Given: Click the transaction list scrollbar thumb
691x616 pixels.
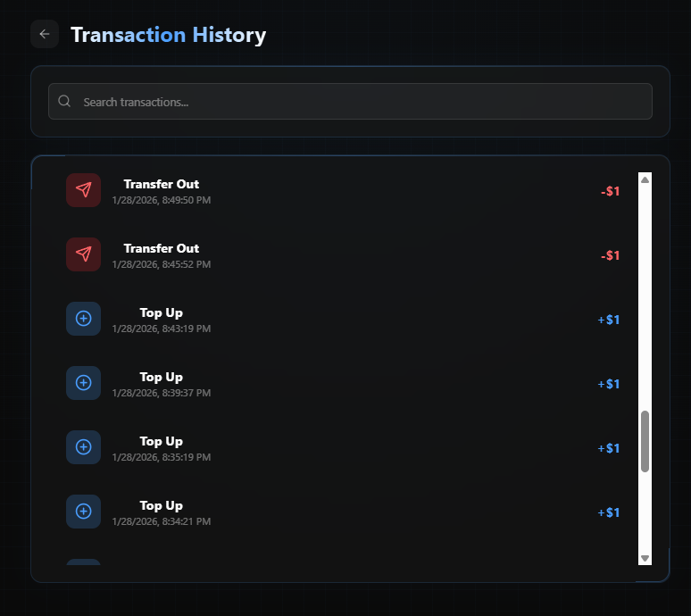Looking at the screenshot, I should click(645, 441).
